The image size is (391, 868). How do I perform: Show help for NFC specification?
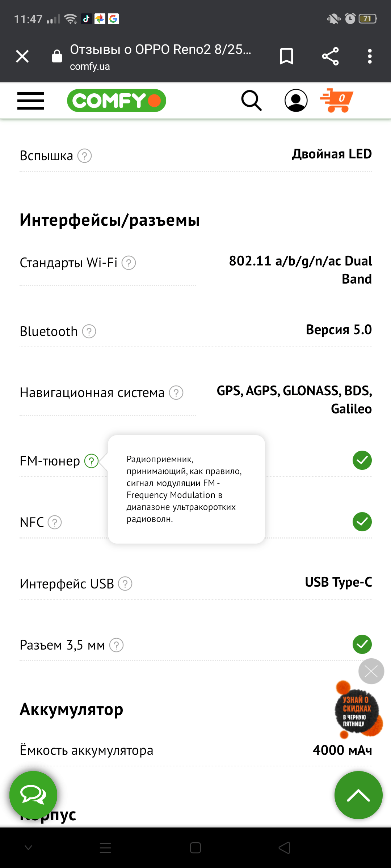point(55,522)
